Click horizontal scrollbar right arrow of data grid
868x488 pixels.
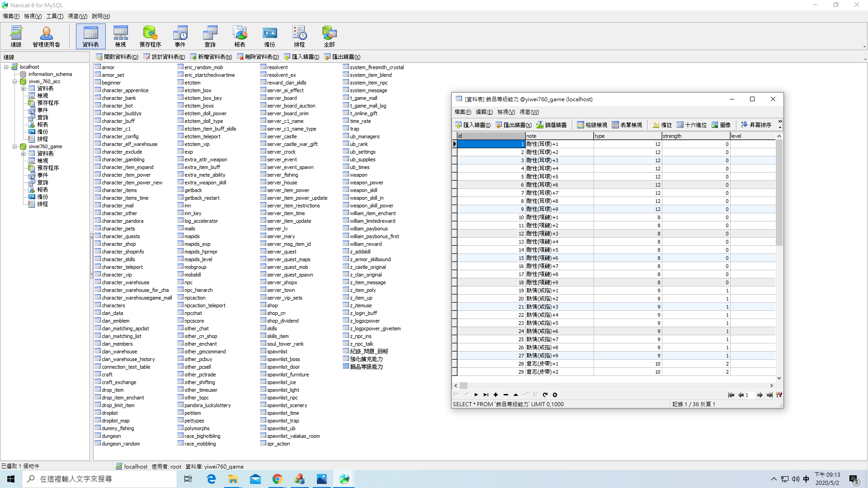pyautogui.click(x=772, y=386)
